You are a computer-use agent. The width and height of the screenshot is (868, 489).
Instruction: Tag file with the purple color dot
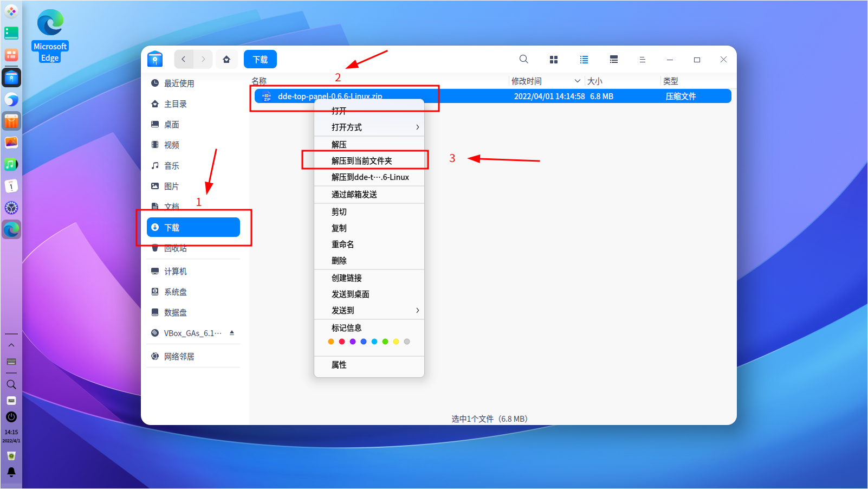[353, 342]
